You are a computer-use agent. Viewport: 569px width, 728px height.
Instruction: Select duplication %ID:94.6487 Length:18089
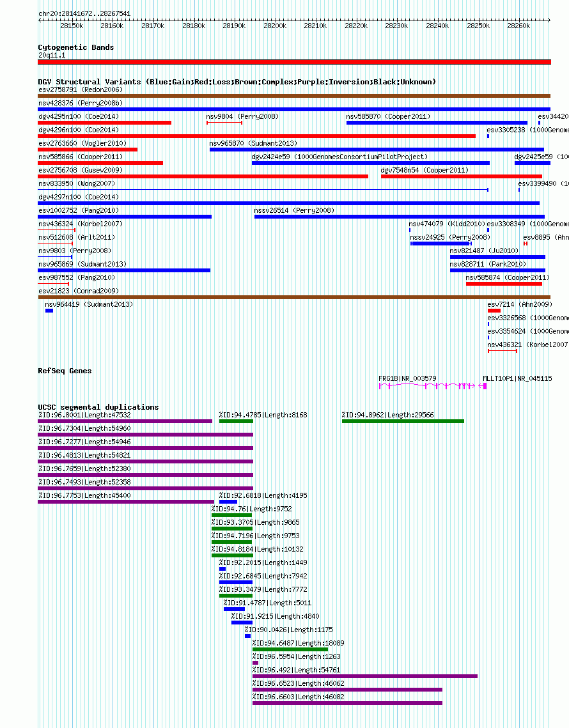tap(290, 650)
